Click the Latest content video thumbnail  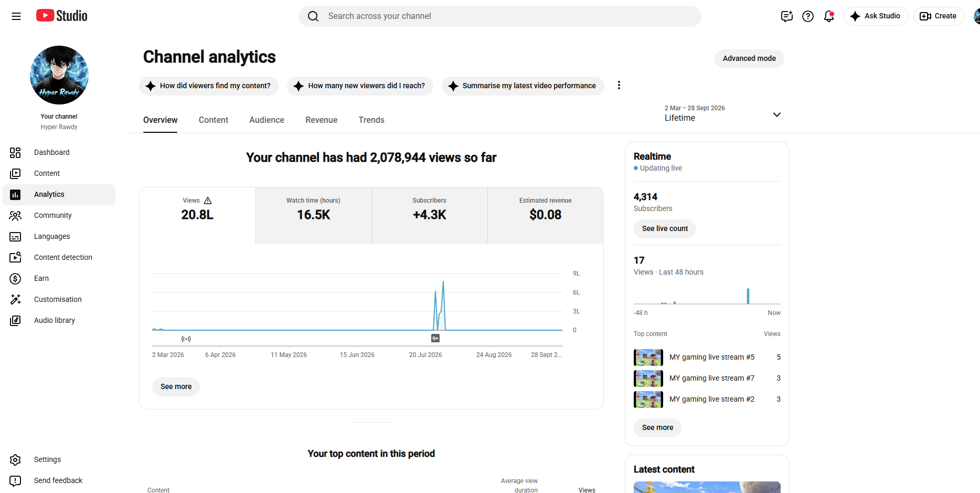pos(707,487)
